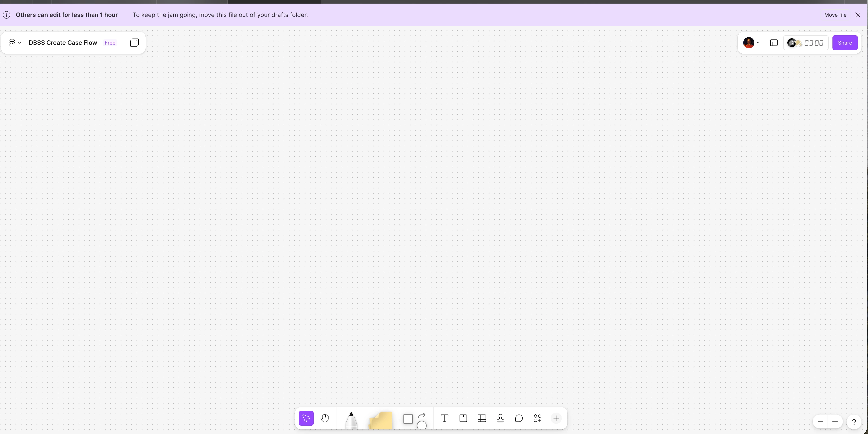Screen dimensions: 868x434
Task: Open the Stamp tool
Action: (500, 418)
